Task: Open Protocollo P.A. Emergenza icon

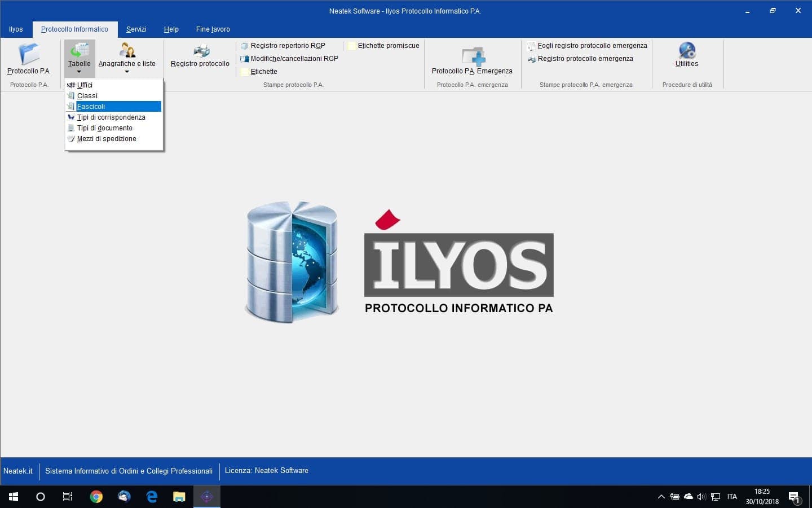Action: tap(473, 56)
